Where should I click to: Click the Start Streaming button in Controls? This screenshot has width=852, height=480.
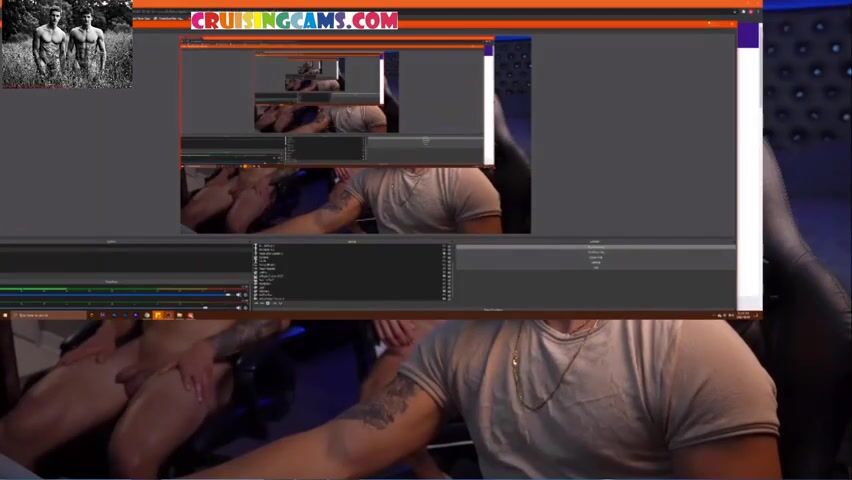595,247
